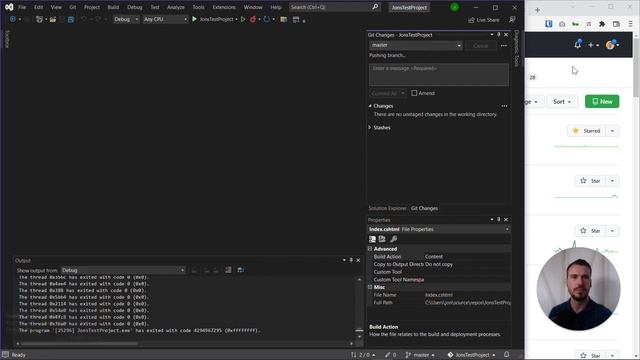Viewport: 640px width, 360px height.
Task: Open the Extensions menu
Action: pos(224,7)
